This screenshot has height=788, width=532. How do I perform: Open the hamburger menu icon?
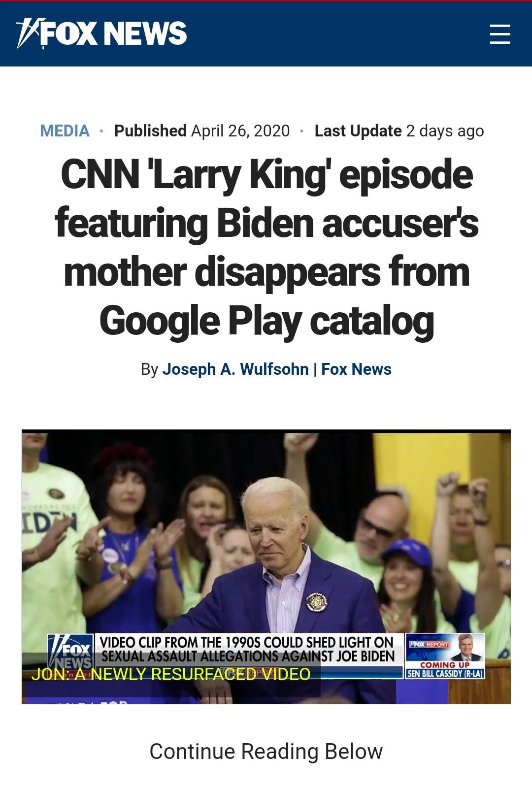499,34
